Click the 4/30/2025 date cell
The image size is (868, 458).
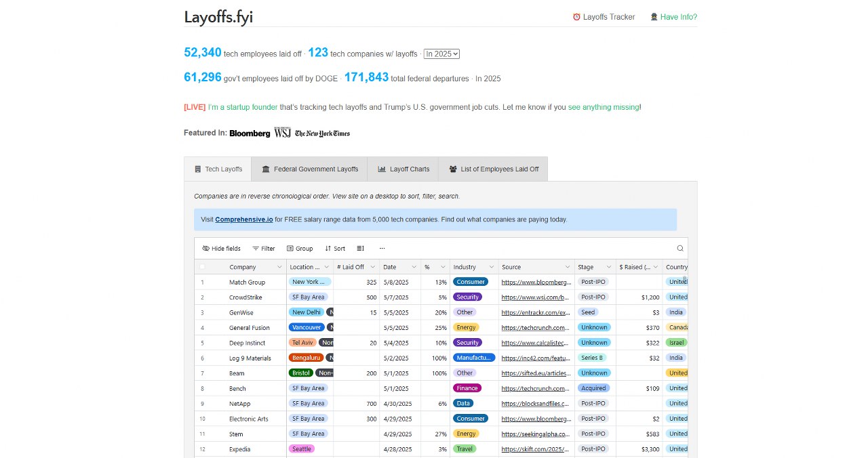(400, 404)
